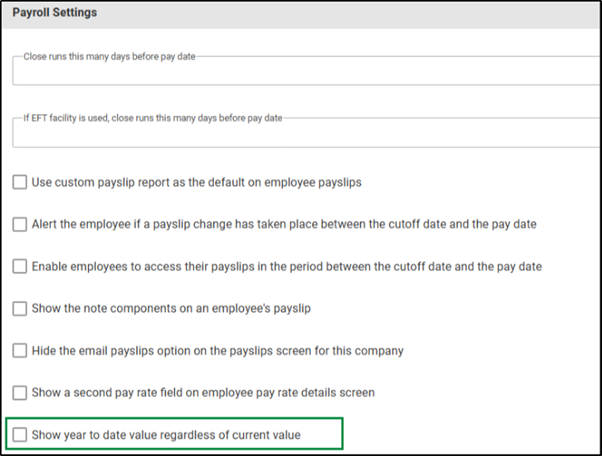Enable hide the email payslips option
The height and width of the screenshot is (456, 602).
(x=20, y=350)
